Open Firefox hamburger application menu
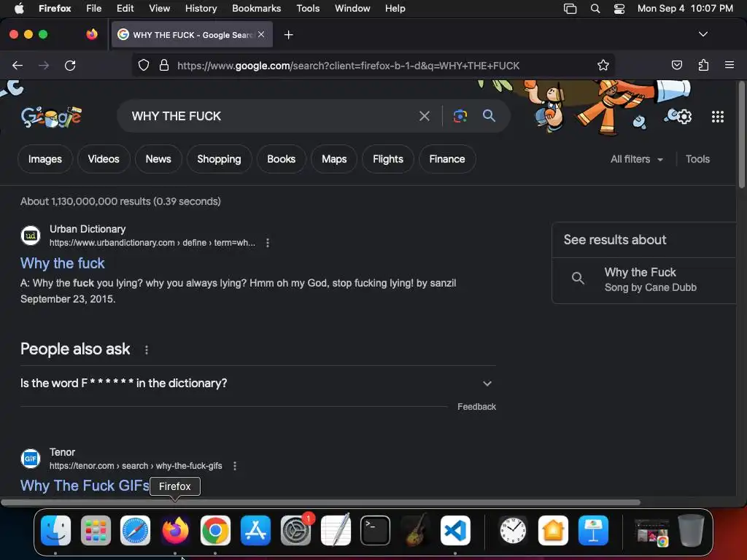The image size is (747, 560). (x=729, y=65)
